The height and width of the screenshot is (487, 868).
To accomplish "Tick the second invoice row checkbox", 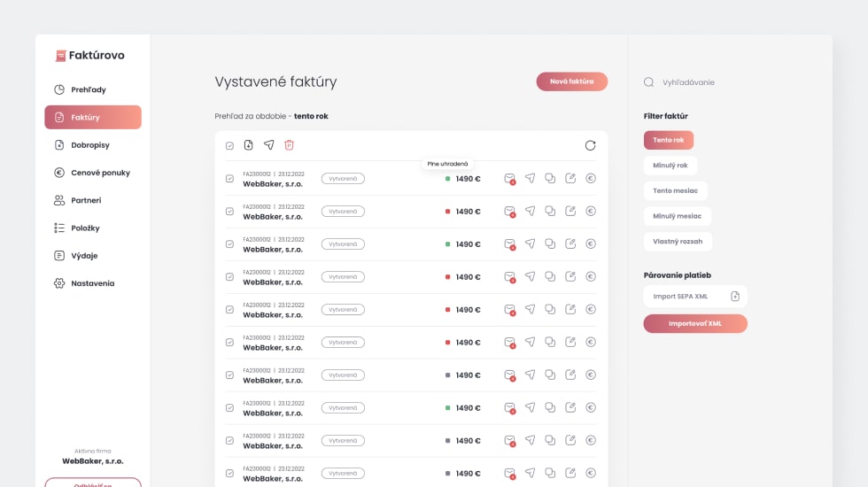I will (229, 212).
